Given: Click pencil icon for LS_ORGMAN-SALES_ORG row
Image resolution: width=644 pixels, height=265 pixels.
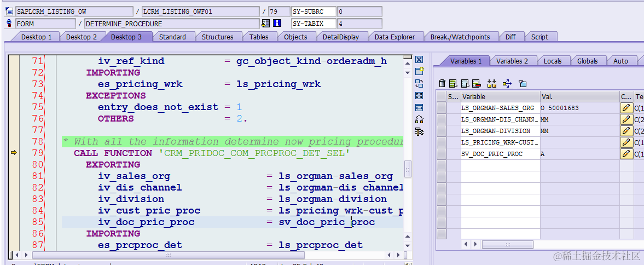Looking at the screenshot, I should (x=626, y=108).
